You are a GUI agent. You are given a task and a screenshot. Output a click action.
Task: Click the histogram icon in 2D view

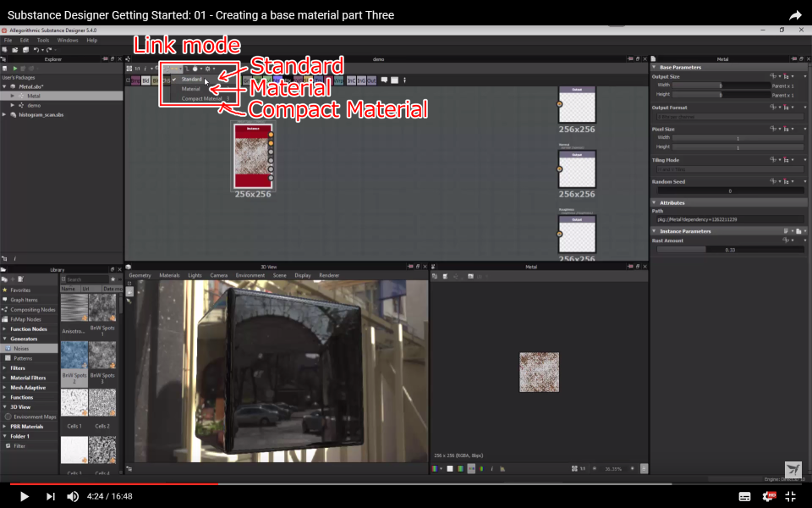[502, 468]
